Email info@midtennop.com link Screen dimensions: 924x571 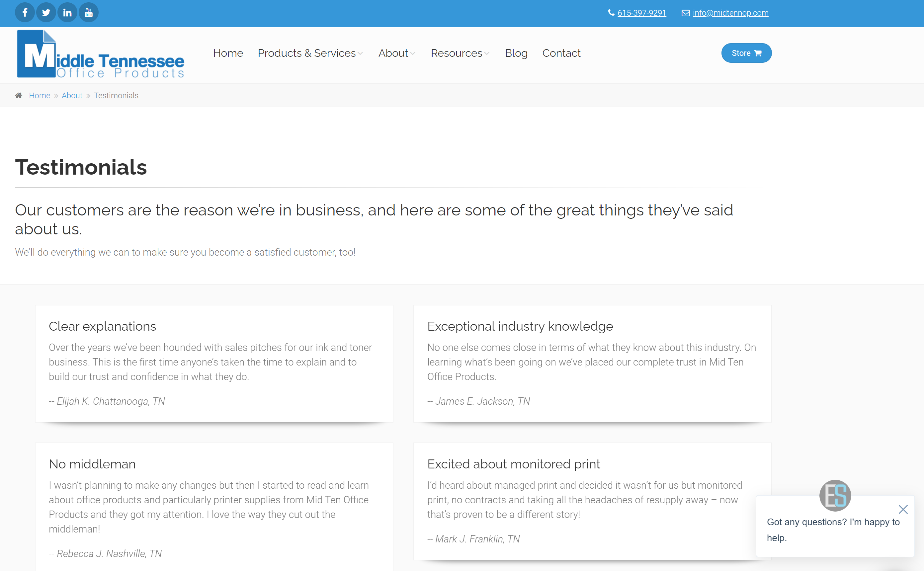730,13
